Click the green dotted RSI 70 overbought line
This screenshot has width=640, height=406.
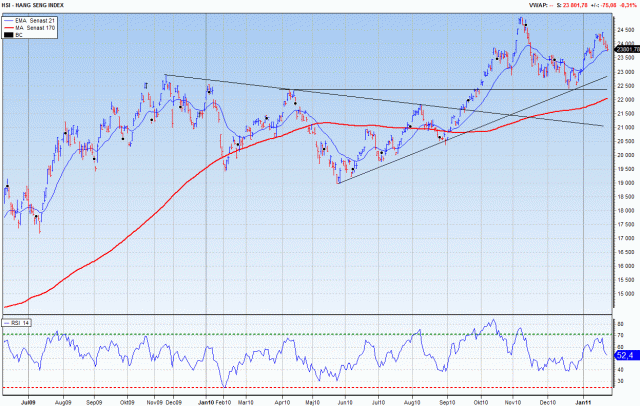[x=300, y=333]
